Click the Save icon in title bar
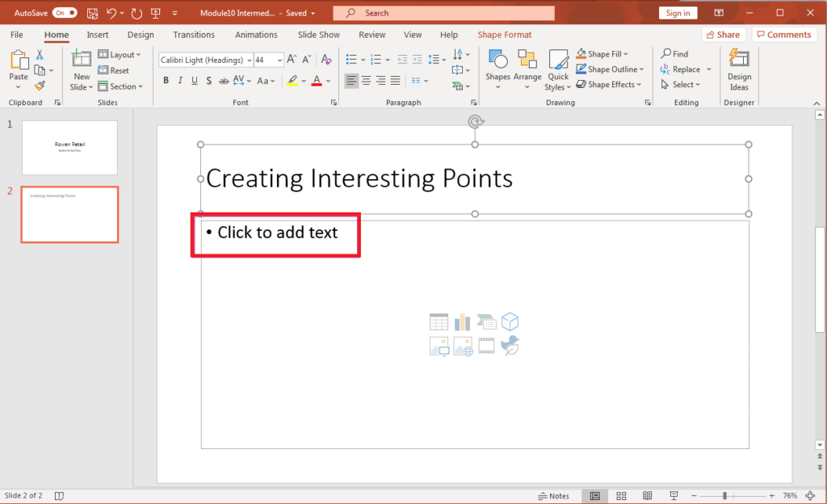The height and width of the screenshot is (504, 827). click(x=92, y=13)
